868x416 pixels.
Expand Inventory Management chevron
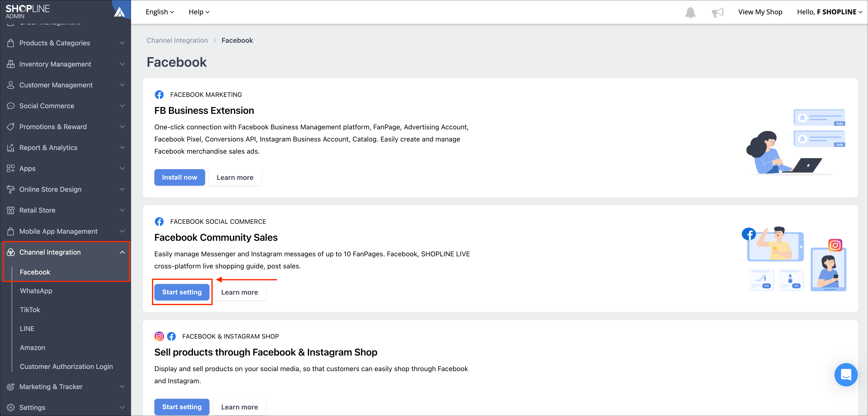122,64
